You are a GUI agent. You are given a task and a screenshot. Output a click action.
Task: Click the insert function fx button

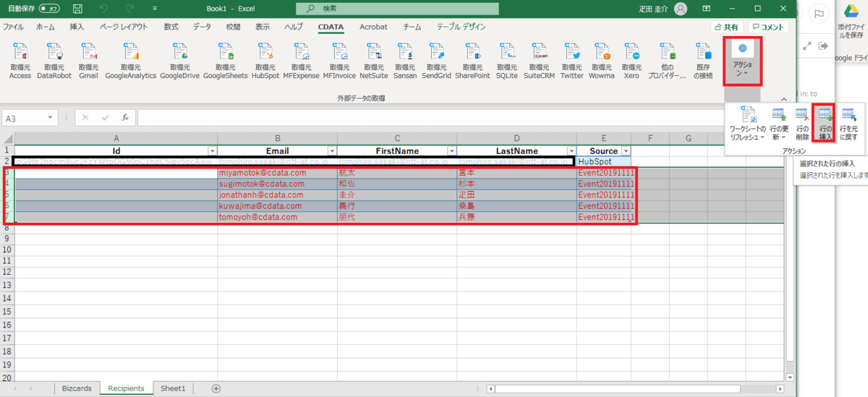tap(125, 117)
